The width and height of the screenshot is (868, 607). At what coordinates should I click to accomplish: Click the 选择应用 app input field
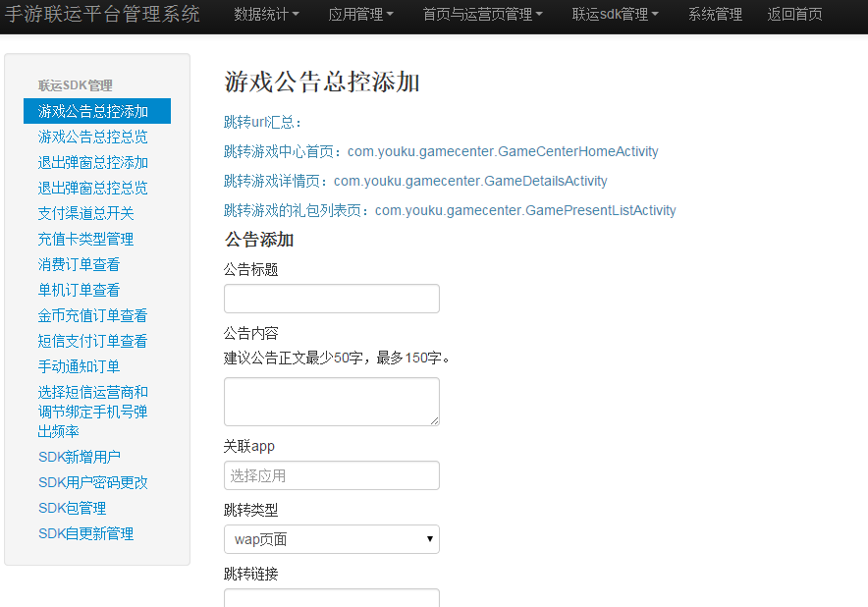point(332,475)
